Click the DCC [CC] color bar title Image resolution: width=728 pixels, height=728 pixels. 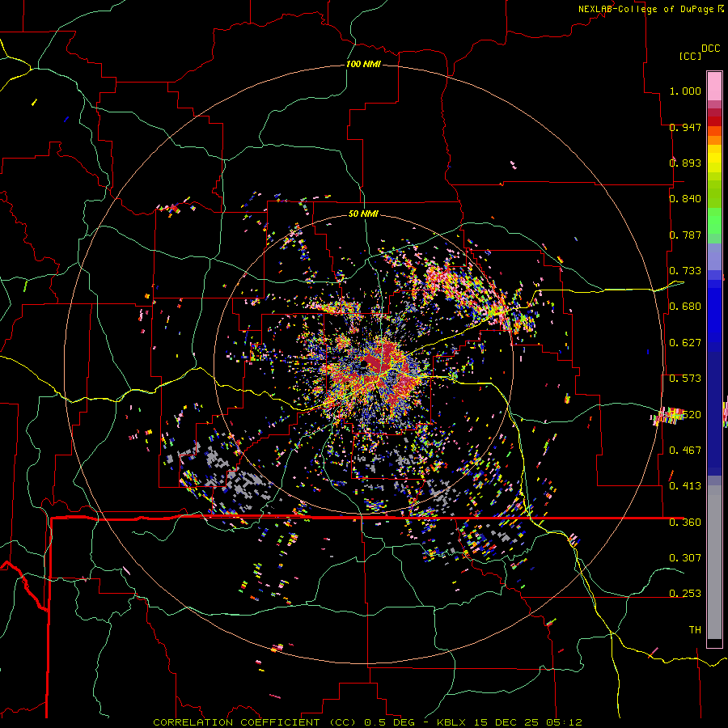coord(699,52)
